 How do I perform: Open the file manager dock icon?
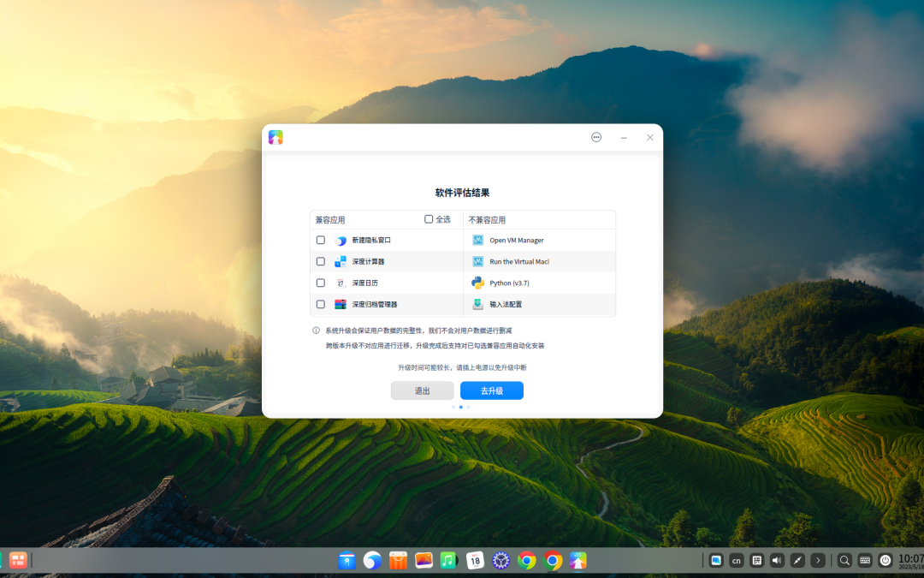[x=346, y=560]
